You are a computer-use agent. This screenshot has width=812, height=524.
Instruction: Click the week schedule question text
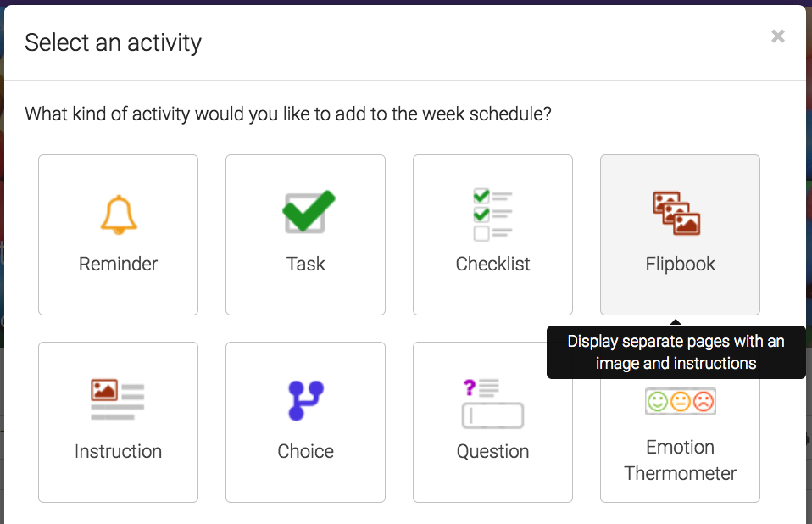pyautogui.click(x=288, y=114)
